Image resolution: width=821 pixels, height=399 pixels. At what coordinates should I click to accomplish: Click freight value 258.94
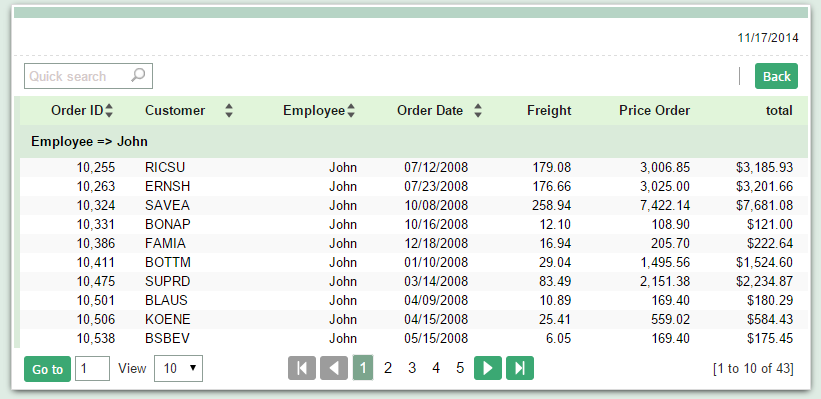(551, 205)
